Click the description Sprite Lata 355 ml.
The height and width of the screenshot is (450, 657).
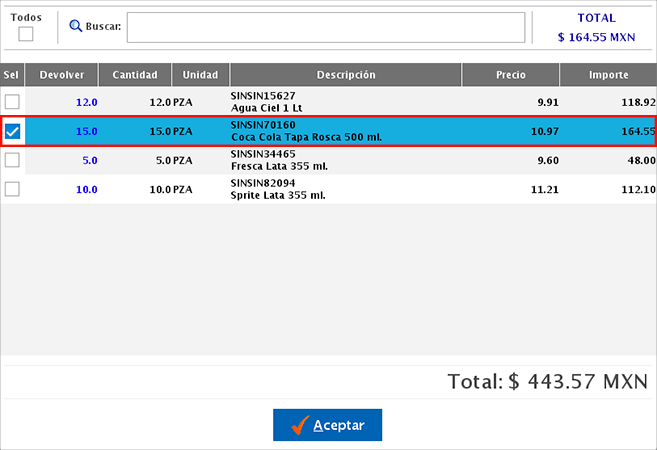point(278,196)
